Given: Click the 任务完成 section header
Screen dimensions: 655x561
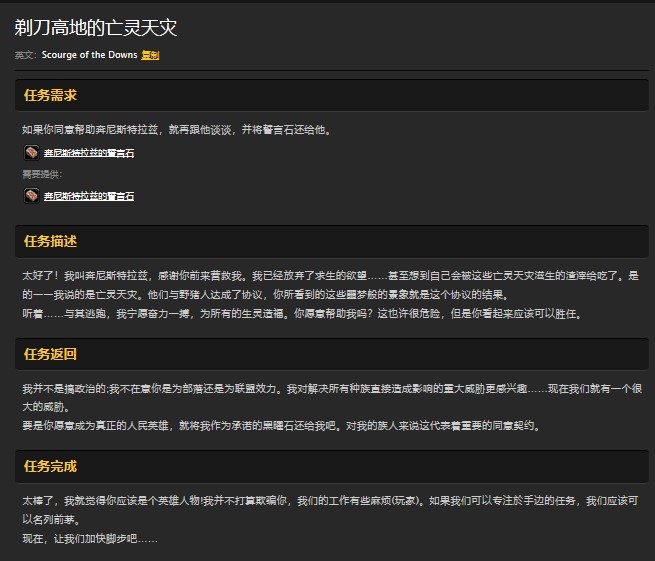Looking at the screenshot, I should pyautogui.click(x=50, y=467).
